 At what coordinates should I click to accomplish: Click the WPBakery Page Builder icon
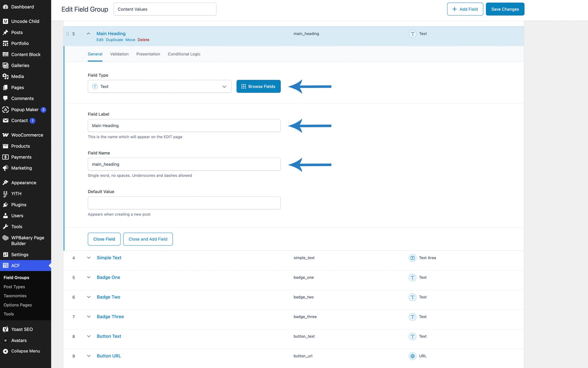pyautogui.click(x=6, y=238)
